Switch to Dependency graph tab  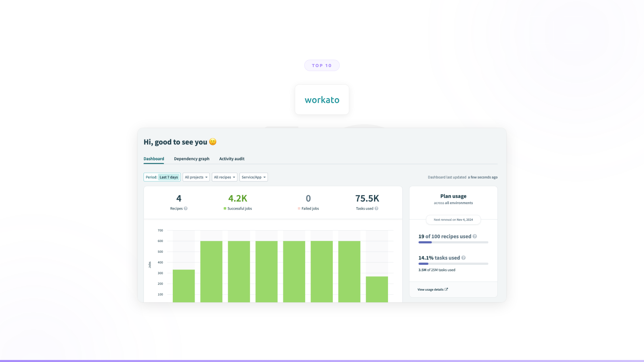(x=192, y=159)
